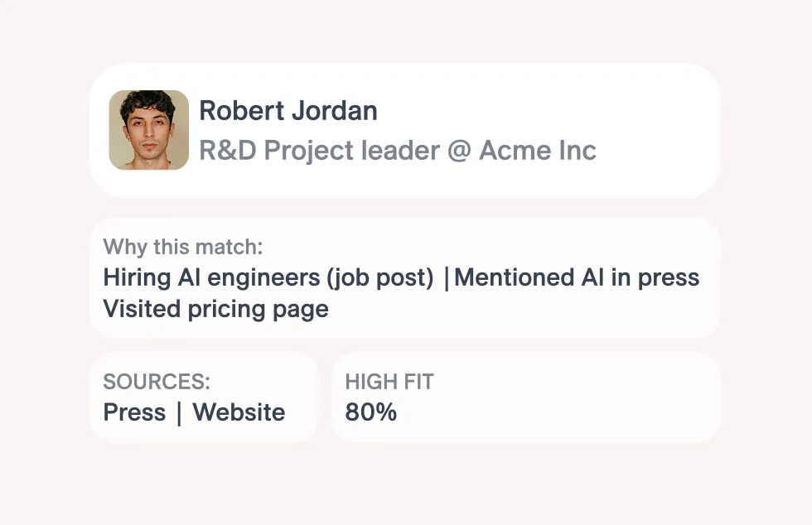This screenshot has width=812, height=525.
Task: Click the separator between Press and Website
Action: pos(179,414)
